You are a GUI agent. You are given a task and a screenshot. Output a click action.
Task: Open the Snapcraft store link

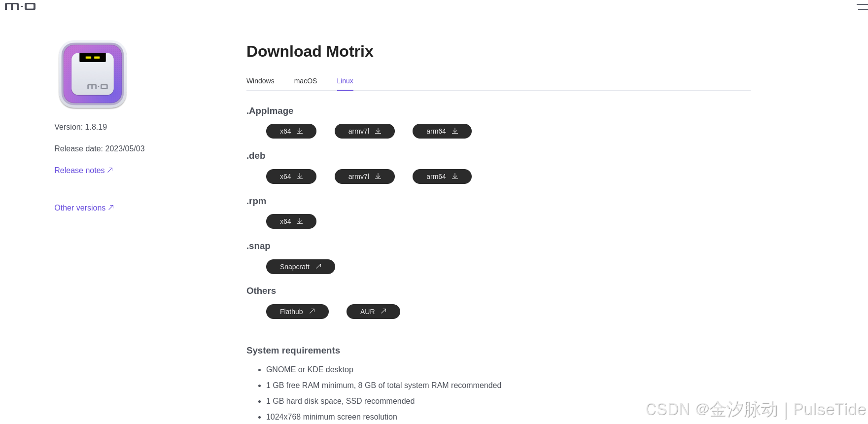[301, 267]
